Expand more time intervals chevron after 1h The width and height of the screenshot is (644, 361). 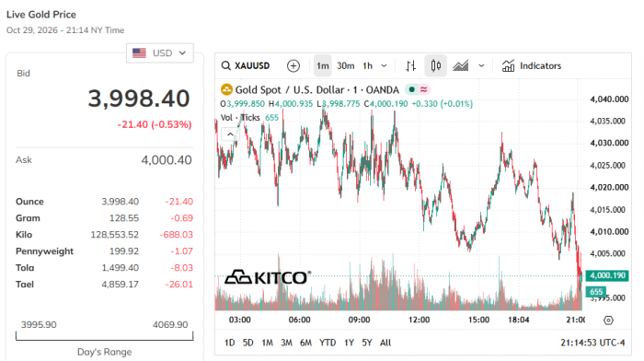click(x=384, y=65)
